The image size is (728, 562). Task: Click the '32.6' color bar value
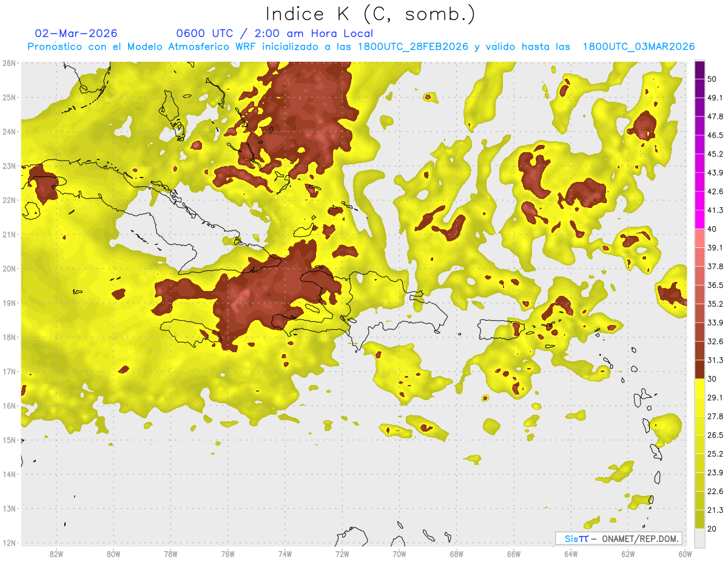pyautogui.click(x=715, y=341)
